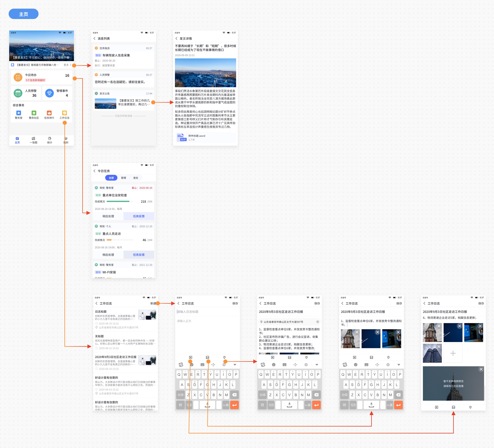
Task: Switch to the 一张图 bottom tab
Action: (x=34, y=140)
